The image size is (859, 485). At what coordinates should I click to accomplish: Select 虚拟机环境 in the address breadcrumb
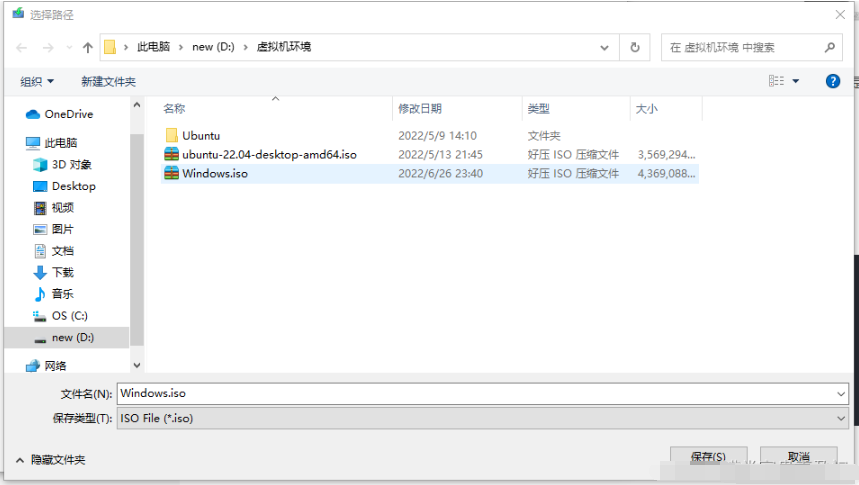pos(284,47)
